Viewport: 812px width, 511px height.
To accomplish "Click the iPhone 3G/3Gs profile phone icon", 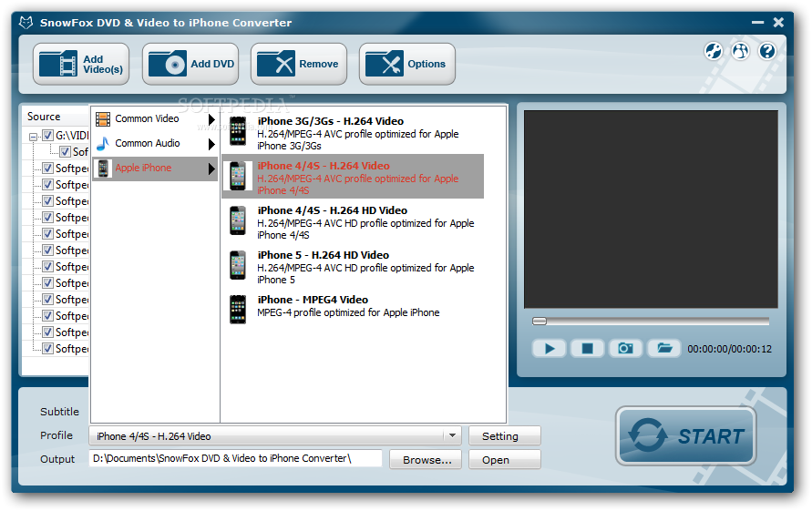I will click(238, 131).
